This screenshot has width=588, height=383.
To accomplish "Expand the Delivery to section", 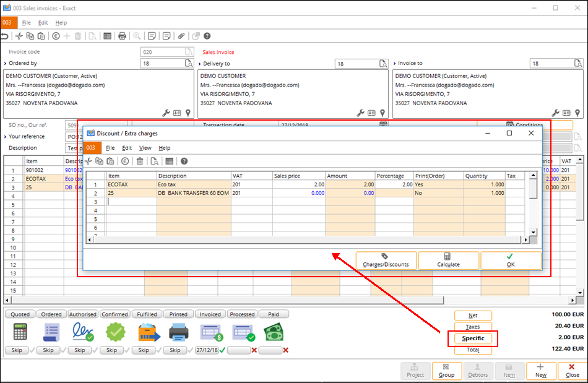I will pos(199,64).
